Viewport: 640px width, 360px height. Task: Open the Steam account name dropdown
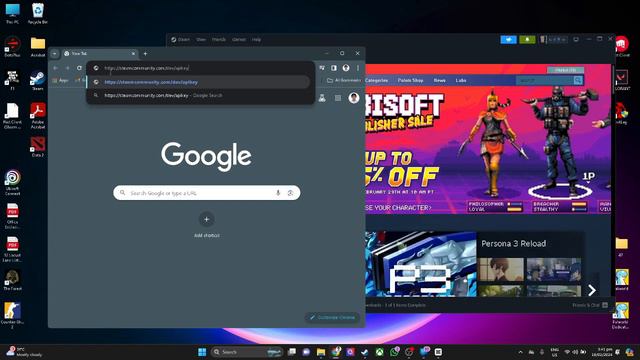(553, 40)
